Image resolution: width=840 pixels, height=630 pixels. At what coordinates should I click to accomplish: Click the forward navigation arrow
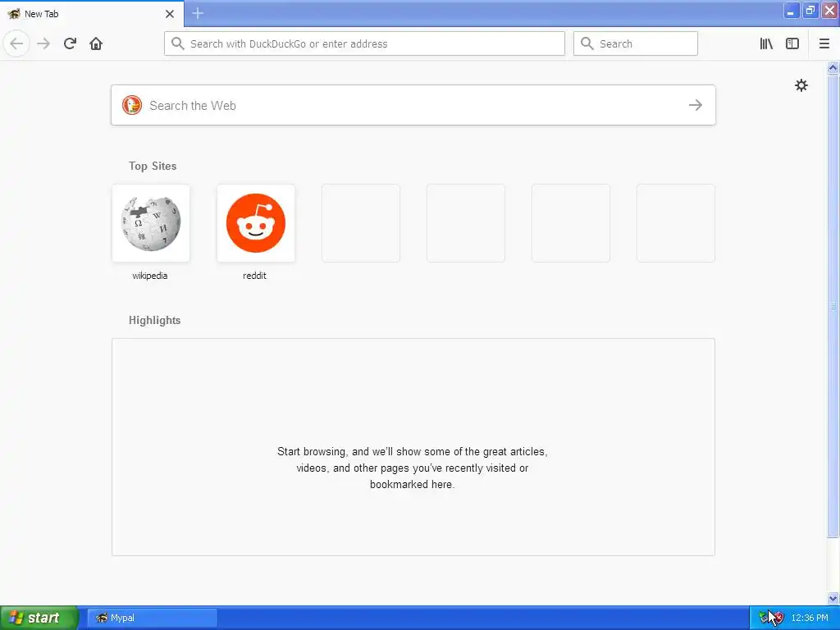click(x=43, y=43)
